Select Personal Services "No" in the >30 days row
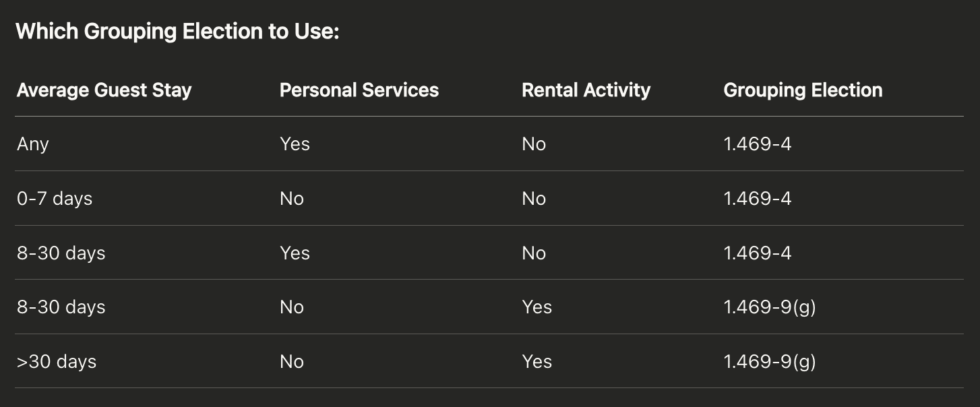This screenshot has height=407, width=980. pyautogui.click(x=291, y=362)
